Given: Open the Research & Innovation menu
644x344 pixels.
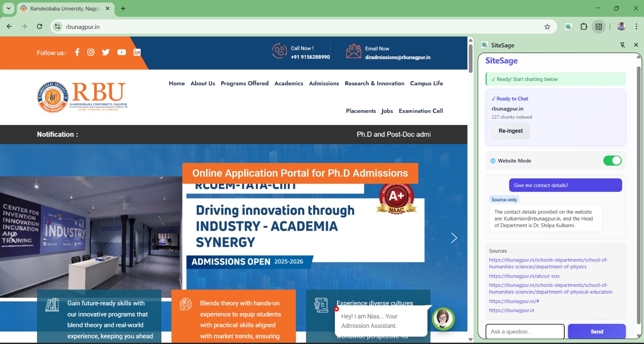Looking at the screenshot, I should click(x=375, y=83).
